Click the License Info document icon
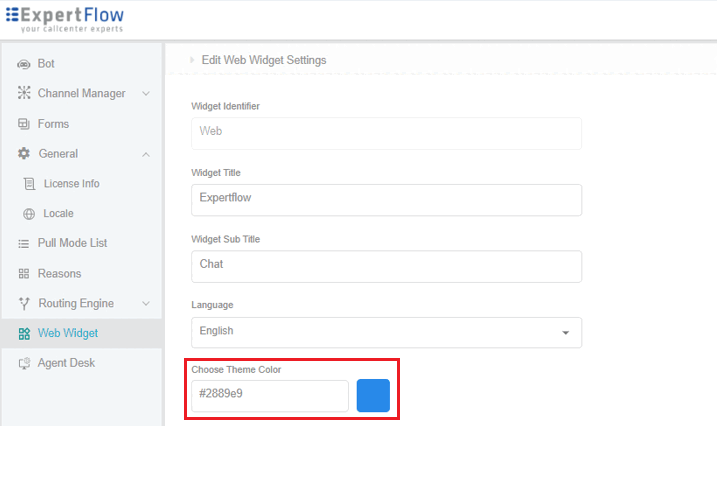 point(29,184)
